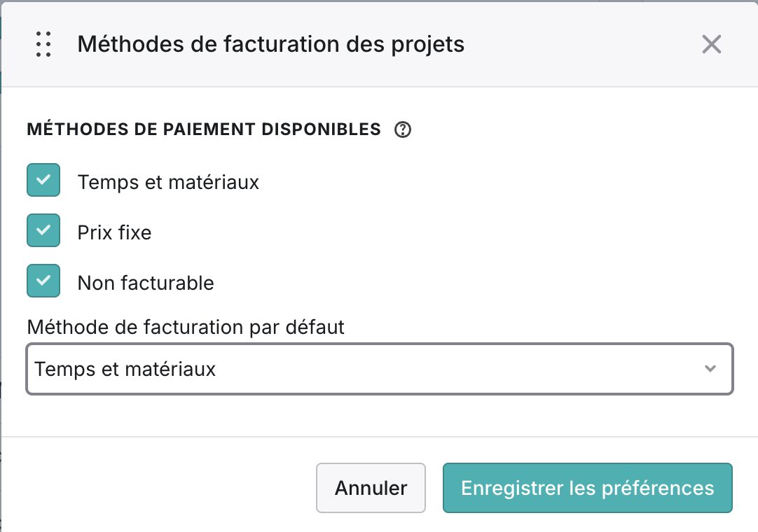Click the six-dot drag handle icon
The height and width of the screenshot is (532, 758).
43,45
